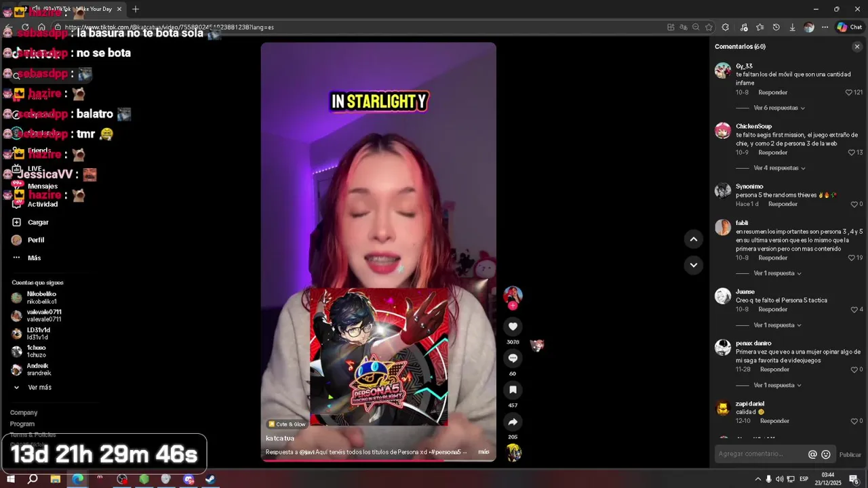Click the browser address bar URL
The height and width of the screenshot is (488, 868).
click(170, 27)
